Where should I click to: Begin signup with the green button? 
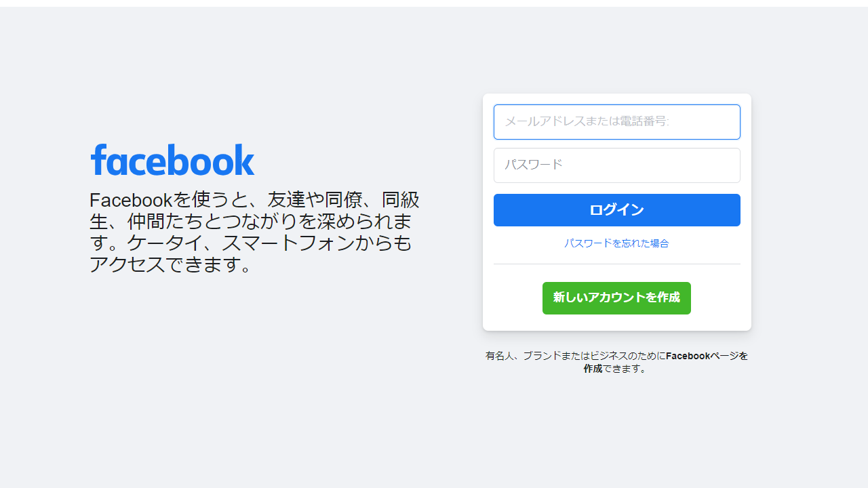click(616, 298)
